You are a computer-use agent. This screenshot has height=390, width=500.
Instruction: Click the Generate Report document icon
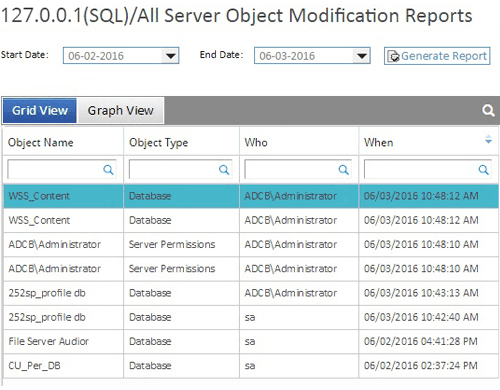(393, 56)
